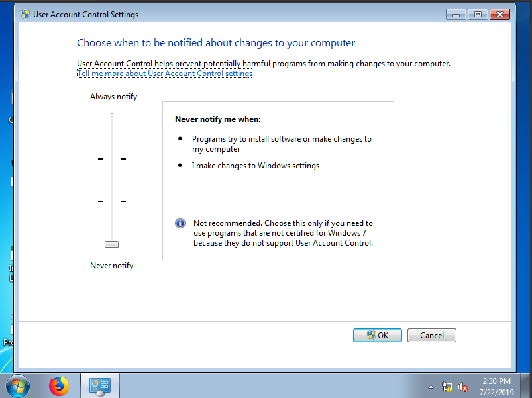Click the 'Choose when to be notified' heading
This screenshot has width=532, height=398.
click(x=216, y=43)
